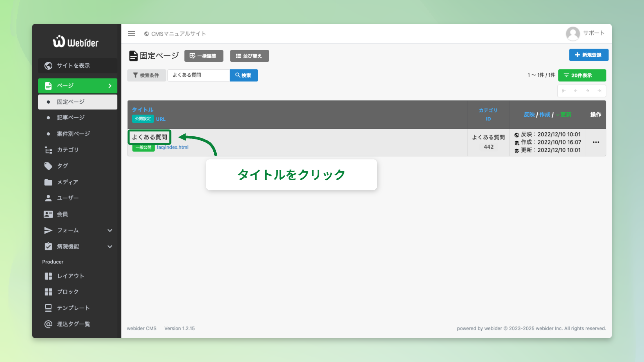
Task: Open メディア folder in sidebar
Action: point(67,182)
